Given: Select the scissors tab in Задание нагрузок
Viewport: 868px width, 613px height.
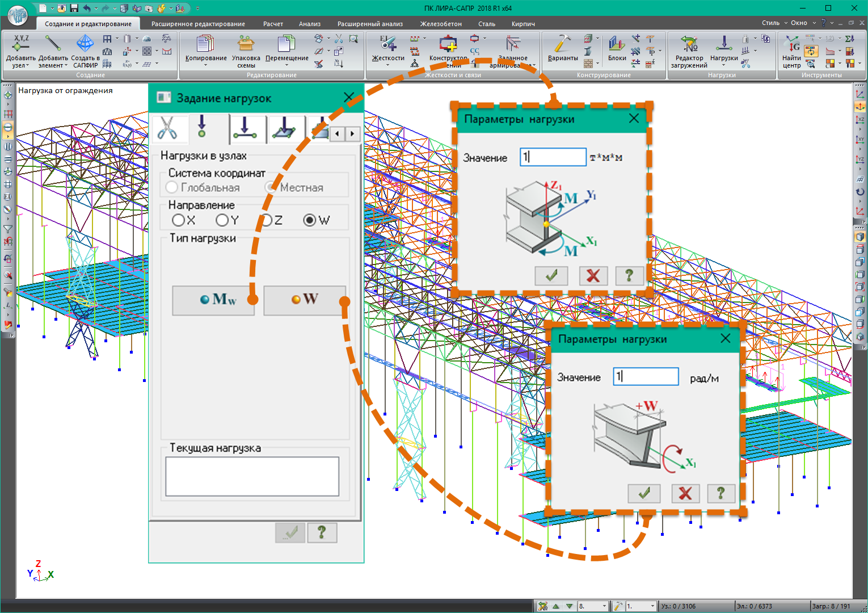Looking at the screenshot, I should (x=167, y=128).
